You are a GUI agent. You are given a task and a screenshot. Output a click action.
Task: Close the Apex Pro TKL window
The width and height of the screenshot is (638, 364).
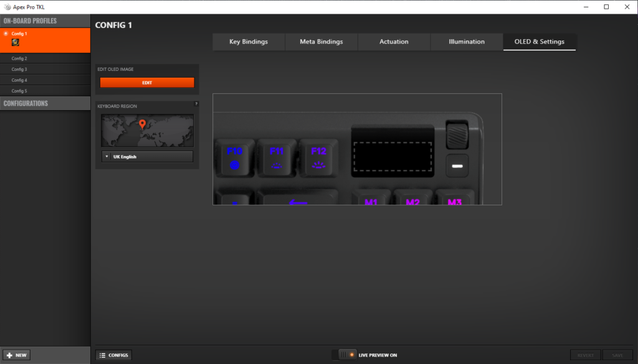tap(627, 7)
